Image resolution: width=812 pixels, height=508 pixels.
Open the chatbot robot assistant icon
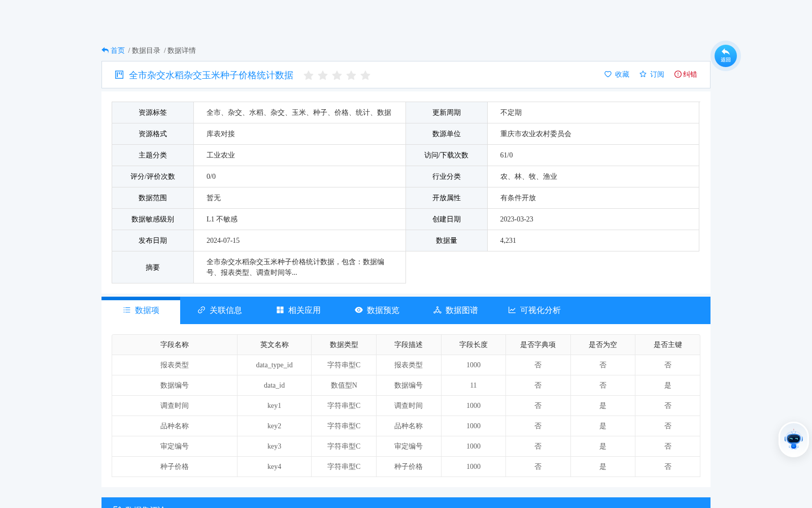[x=793, y=439]
